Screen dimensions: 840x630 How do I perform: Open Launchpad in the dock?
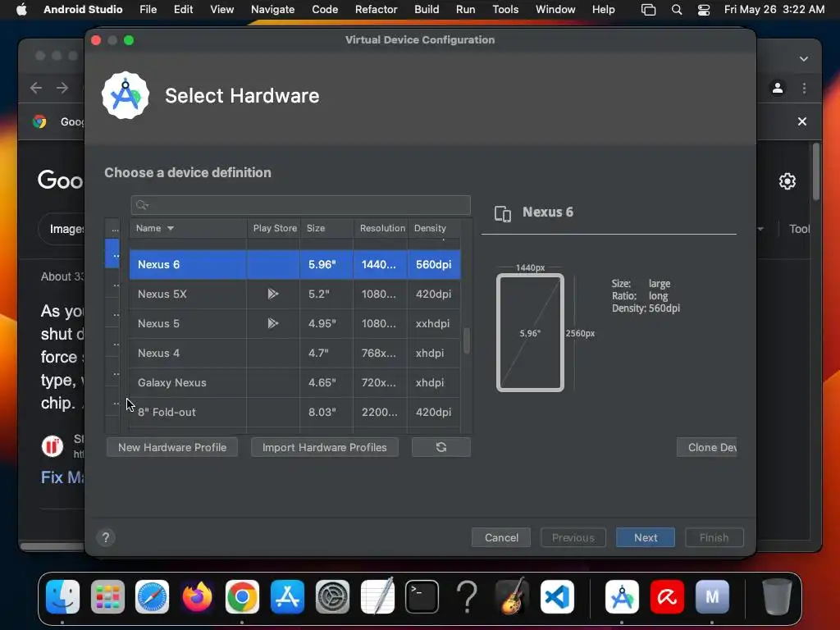(107, 596)
